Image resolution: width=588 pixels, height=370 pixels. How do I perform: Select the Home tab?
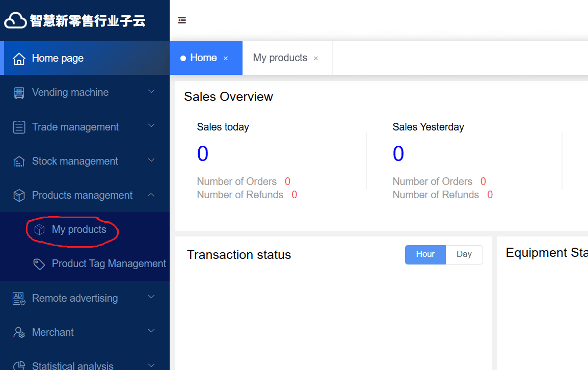203,58
